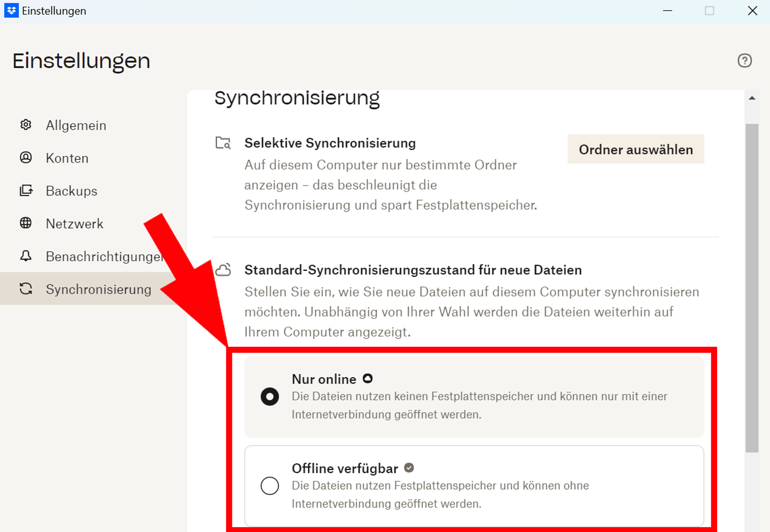
Task: Enable Offline verfügbar for new files
Action: (x=270, y=486)
